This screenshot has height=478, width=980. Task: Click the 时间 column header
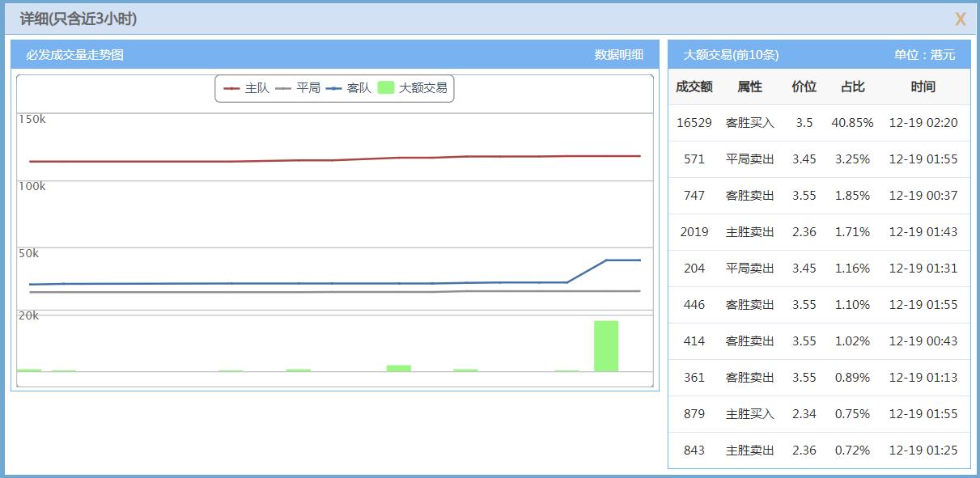pos(923,87)
